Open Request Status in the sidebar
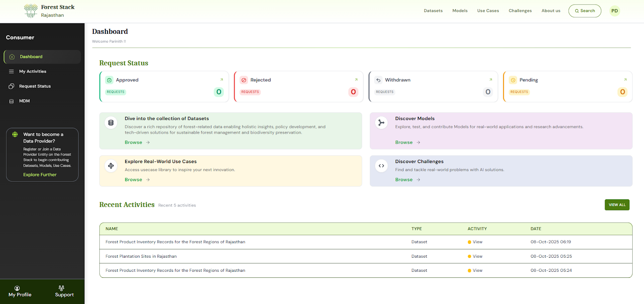Viewport: 644px width, 304px height. pyautogui.click(x=35, y=86)
